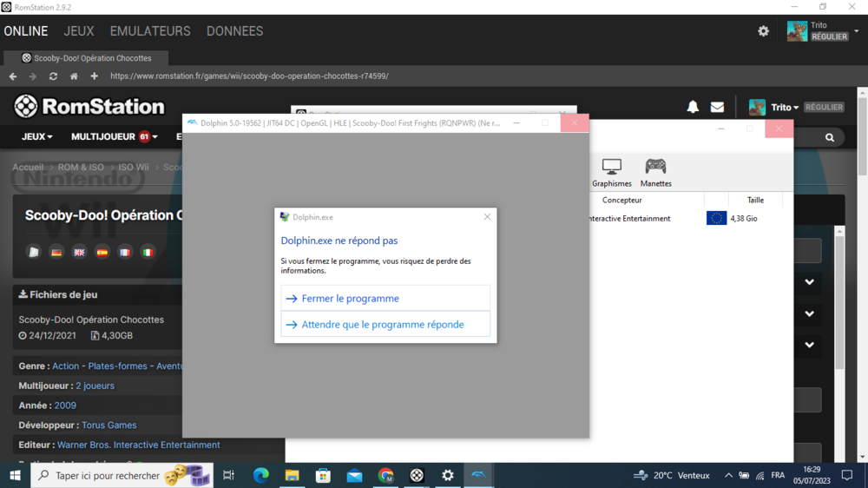Click the notification bell icon
Viewport: 868px width, 488px height.
coord(693,107)
